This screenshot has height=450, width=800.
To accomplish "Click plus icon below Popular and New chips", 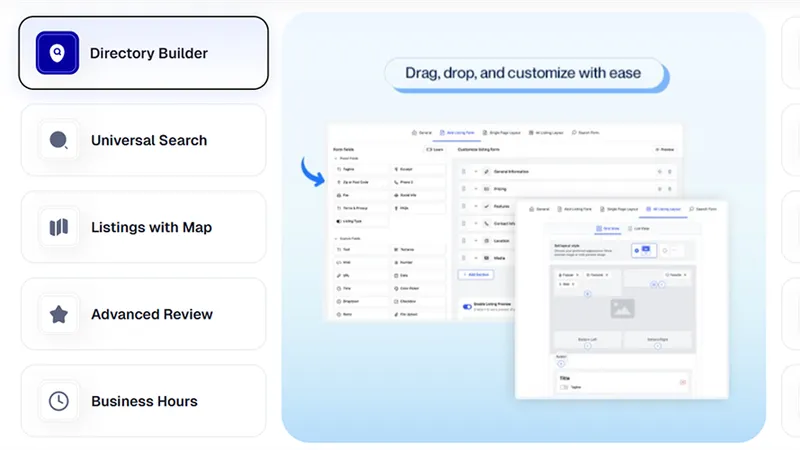I will (587, 294).
